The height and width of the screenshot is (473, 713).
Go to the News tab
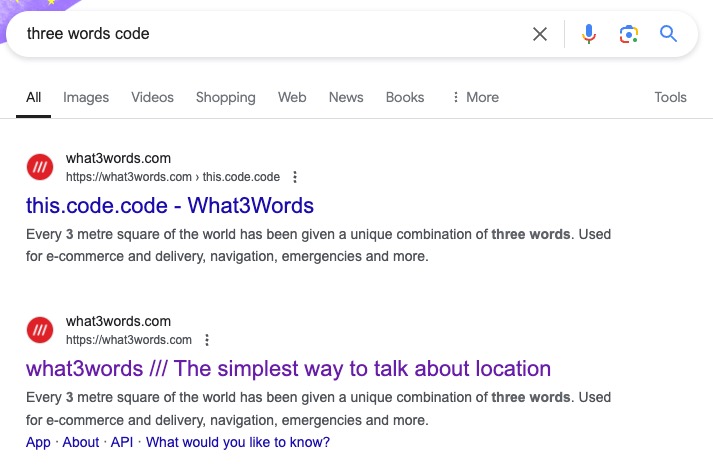pos(346,97)
